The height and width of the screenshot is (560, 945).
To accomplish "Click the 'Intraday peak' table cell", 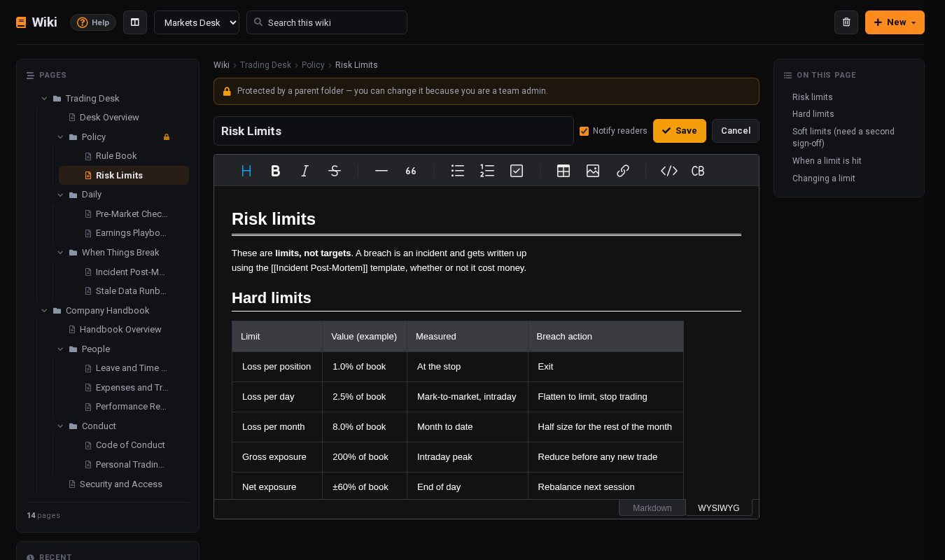I will point(468,457).
